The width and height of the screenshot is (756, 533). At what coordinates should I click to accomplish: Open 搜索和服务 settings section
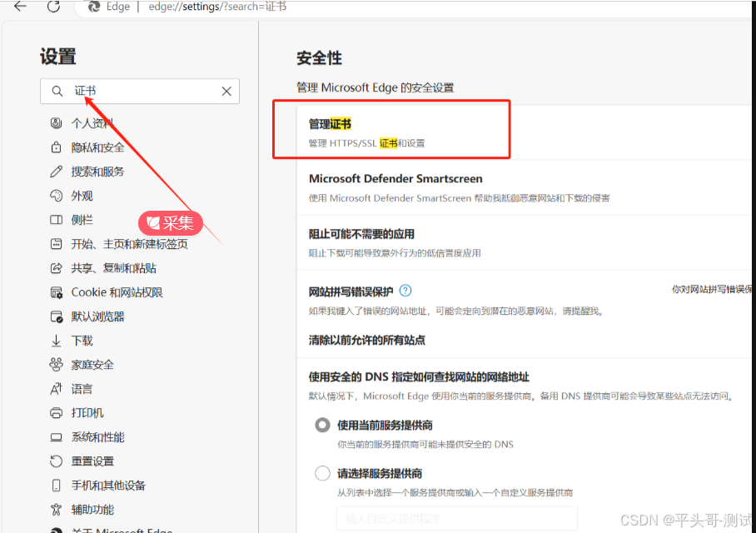pyautogui.click(x=98, y=172)
